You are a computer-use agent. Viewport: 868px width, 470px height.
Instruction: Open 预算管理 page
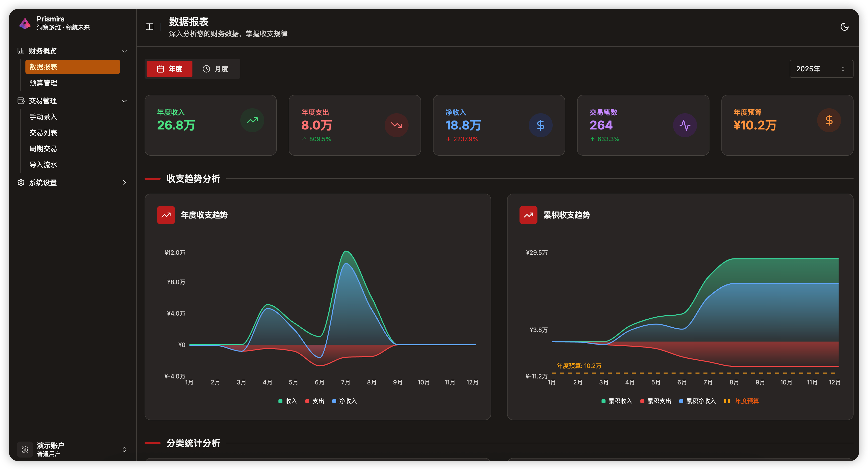coord(43,83)
